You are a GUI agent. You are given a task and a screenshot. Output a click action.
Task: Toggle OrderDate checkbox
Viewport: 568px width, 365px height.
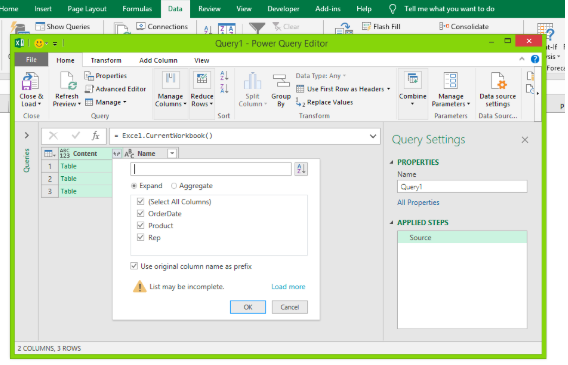[141, 213]
